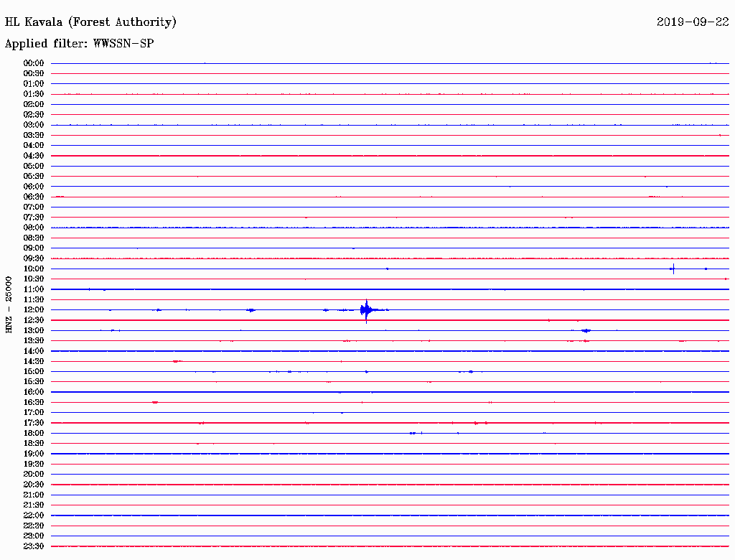
Task: Click the 23:30 time label
Action: tap(34, 546)
